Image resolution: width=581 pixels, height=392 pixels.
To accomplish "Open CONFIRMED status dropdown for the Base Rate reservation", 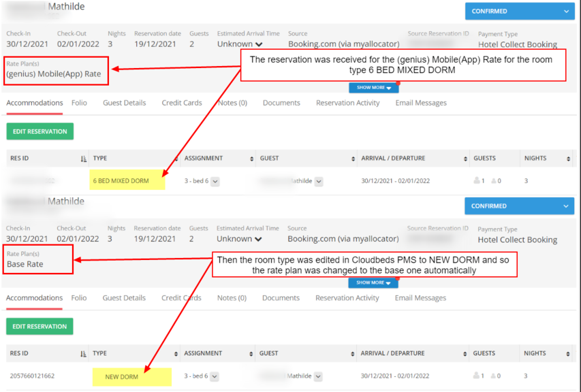I will (x=565, y=206).
